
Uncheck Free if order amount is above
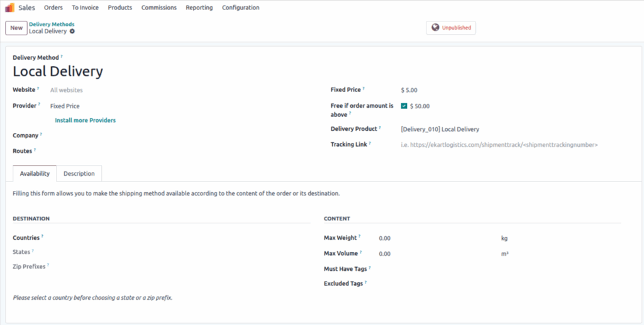404,106
